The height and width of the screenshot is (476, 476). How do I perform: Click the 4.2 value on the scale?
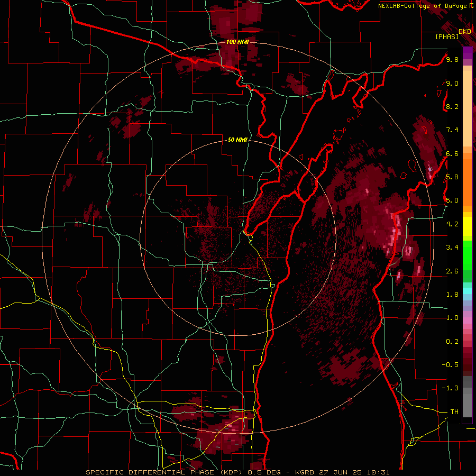[452, 224]
